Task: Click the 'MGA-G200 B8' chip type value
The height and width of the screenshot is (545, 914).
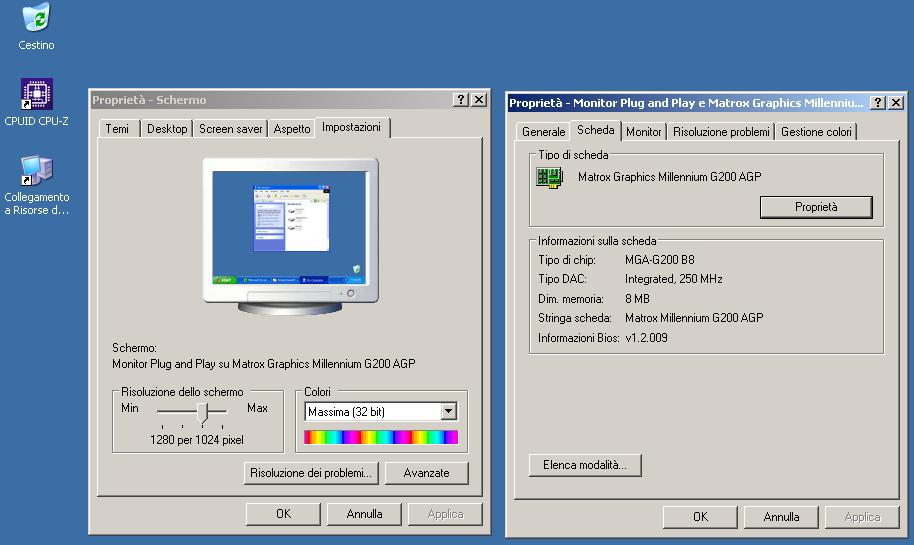Action: click(x=659, y=259)
